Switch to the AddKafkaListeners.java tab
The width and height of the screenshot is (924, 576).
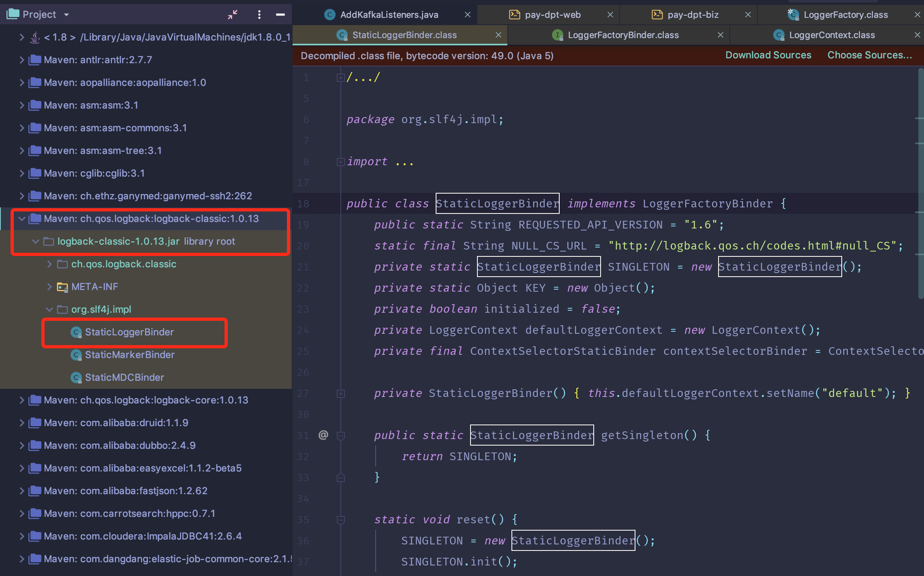tap(389, 15)
